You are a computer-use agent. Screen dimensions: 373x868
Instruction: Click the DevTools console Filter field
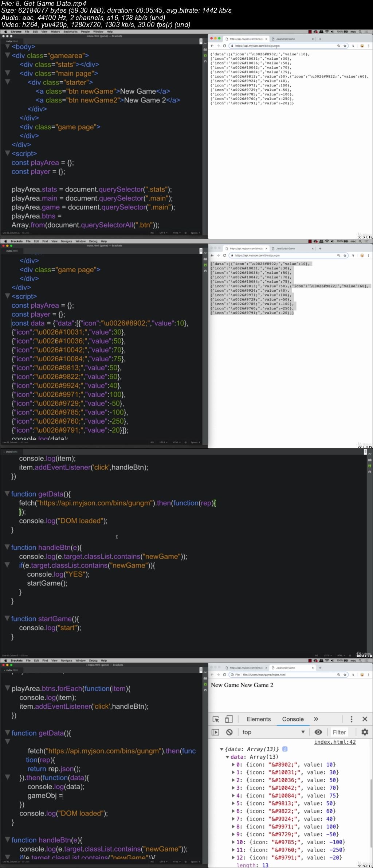[339, 732]
